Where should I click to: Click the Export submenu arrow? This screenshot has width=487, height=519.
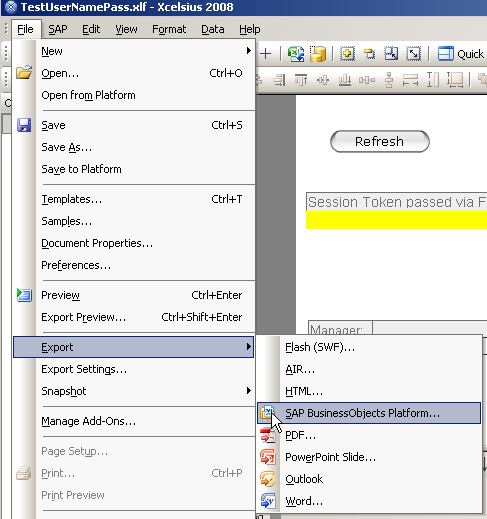(248, 347)
